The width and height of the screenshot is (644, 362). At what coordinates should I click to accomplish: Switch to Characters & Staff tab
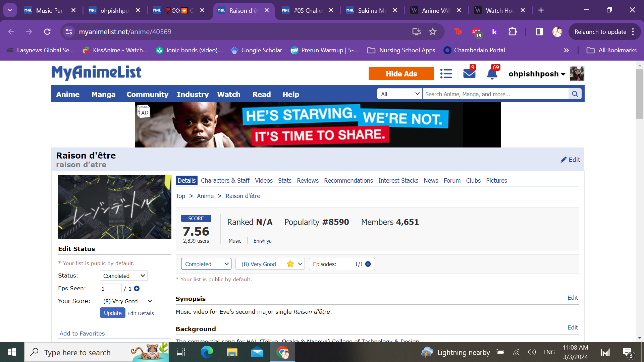click(x=225, y=181)
